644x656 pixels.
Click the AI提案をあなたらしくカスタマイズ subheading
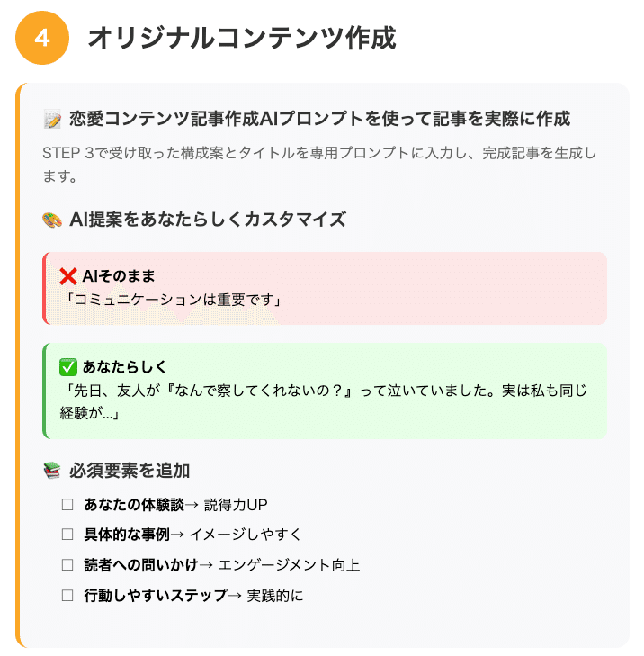(207, 220)
